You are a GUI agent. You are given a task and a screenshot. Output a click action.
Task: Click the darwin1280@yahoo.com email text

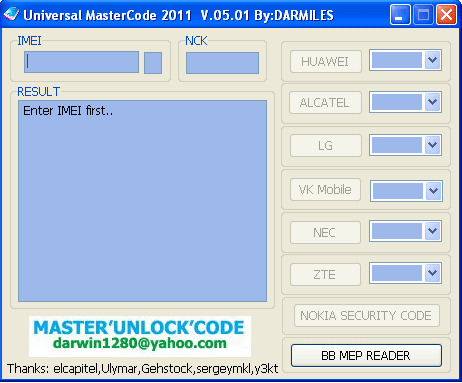[140, 343]
